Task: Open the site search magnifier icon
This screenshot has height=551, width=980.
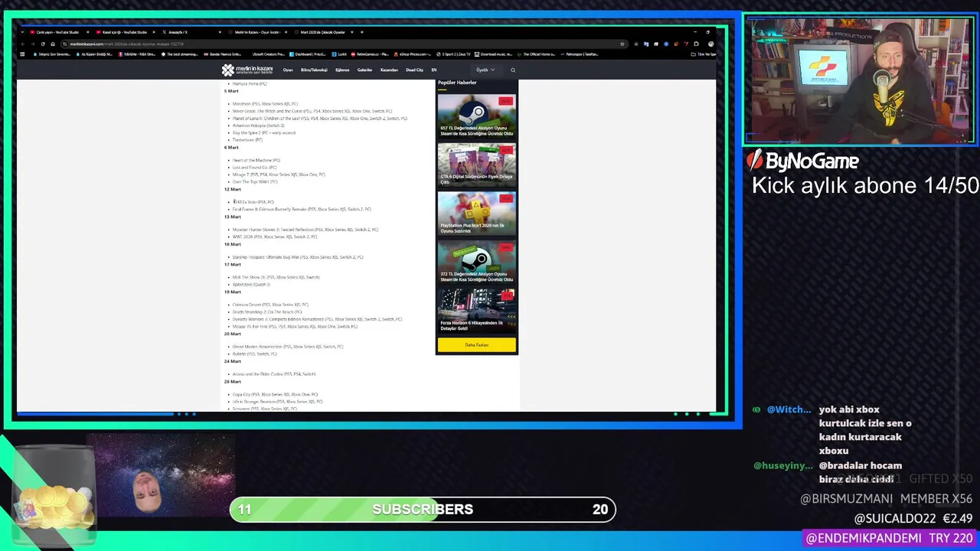Action: 513,70
